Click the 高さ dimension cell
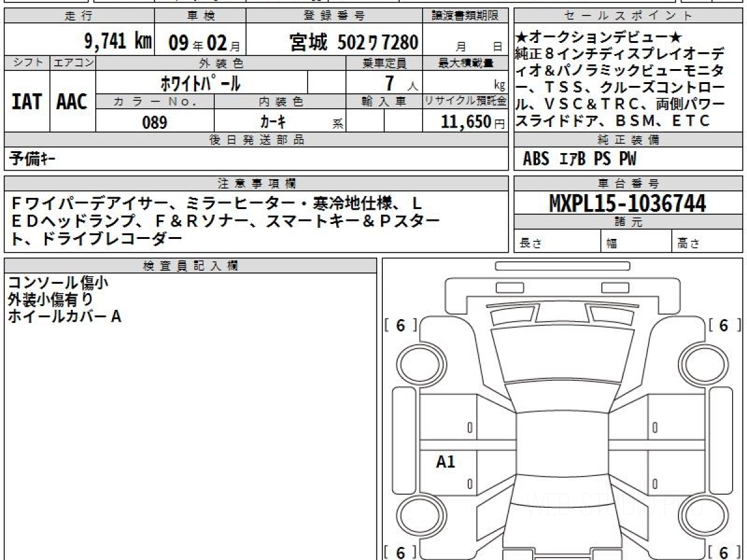This screenshot has width=747, height=560. (x=707, y=242)
